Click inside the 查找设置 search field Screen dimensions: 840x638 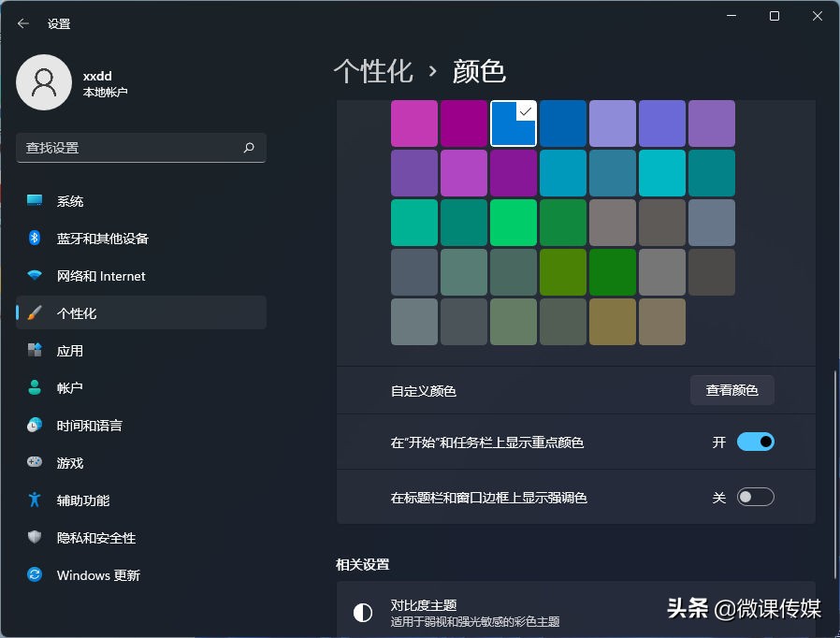point(141,147)
